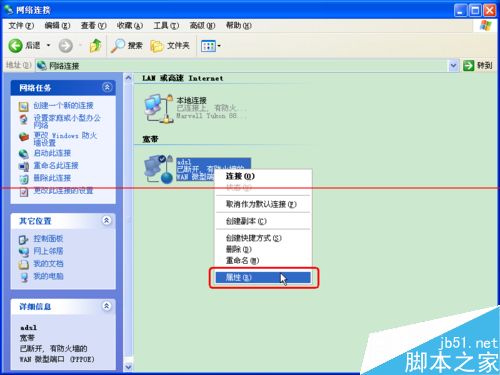The width and height of the screenshot is (500, 375).
Task: Click the 创建一个新的连接 task icon
Action: [24, 106]
